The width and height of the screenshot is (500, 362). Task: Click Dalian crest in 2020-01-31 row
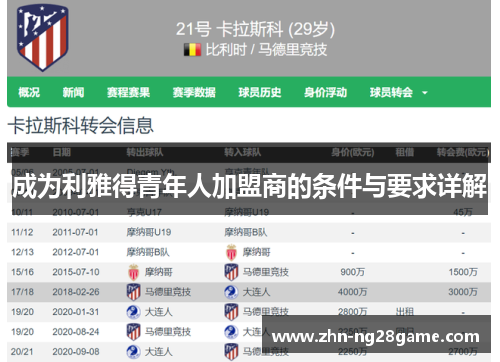[x=134, y=312]
